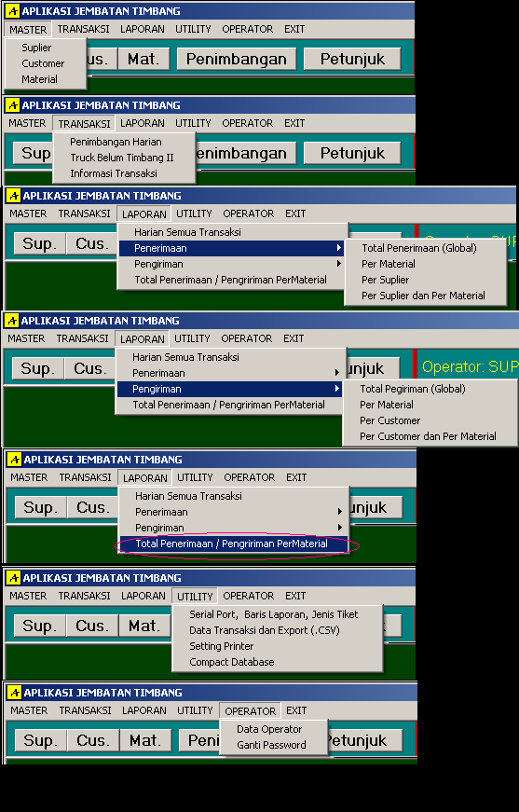The height and width of the screenshot is (812, 519).
Task: Click the Cus. button in the UTILITY-menu window
Action: coord(93,626)
